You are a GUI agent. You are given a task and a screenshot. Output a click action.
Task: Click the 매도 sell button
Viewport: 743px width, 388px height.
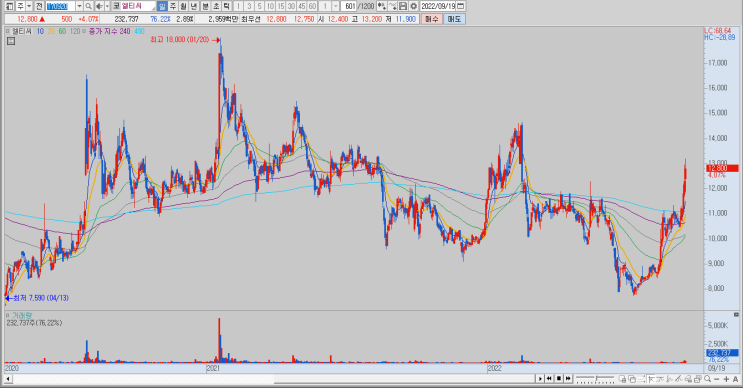tap(454, 19)
